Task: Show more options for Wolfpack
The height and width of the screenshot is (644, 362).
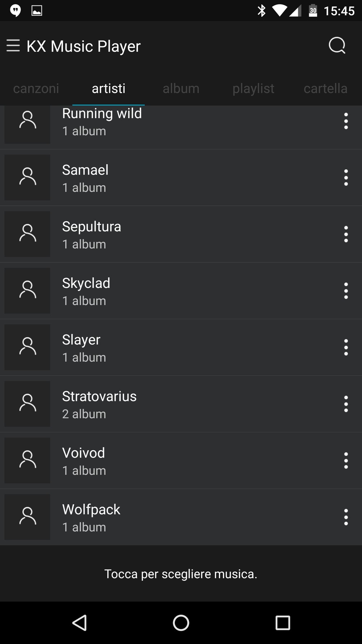Action: point(346,517)
